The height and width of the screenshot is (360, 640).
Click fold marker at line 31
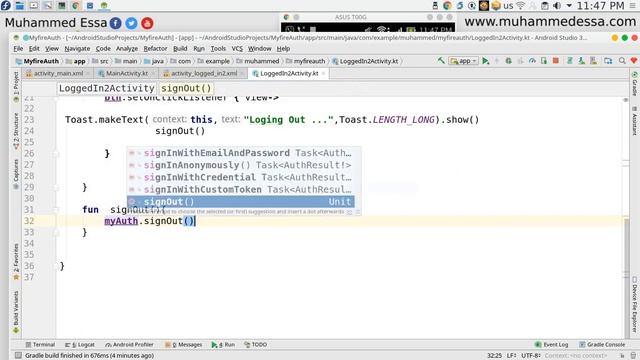[56, 210]
